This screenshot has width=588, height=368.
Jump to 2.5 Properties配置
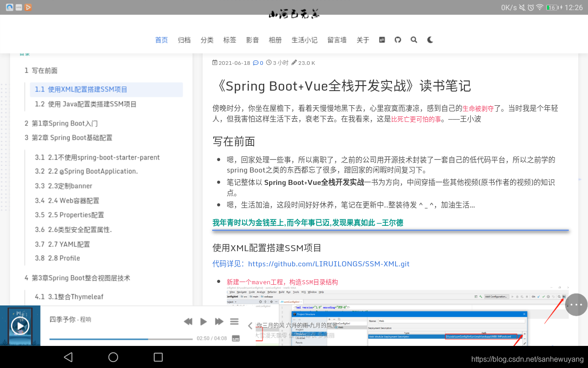coord(69,215)
